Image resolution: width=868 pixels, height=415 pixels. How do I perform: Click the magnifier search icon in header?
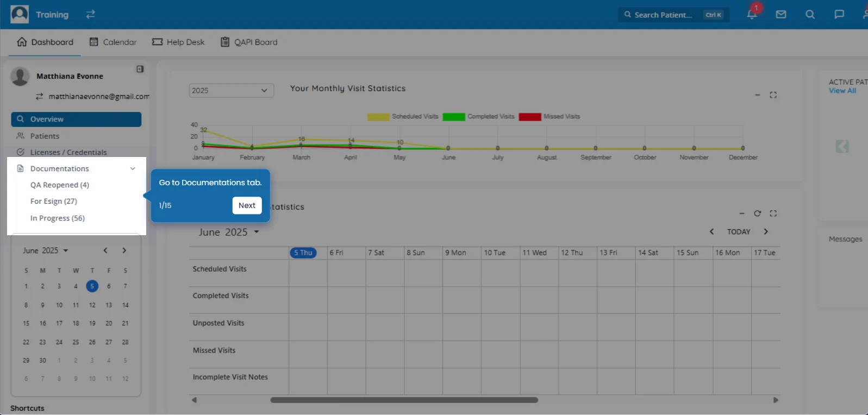810,15
